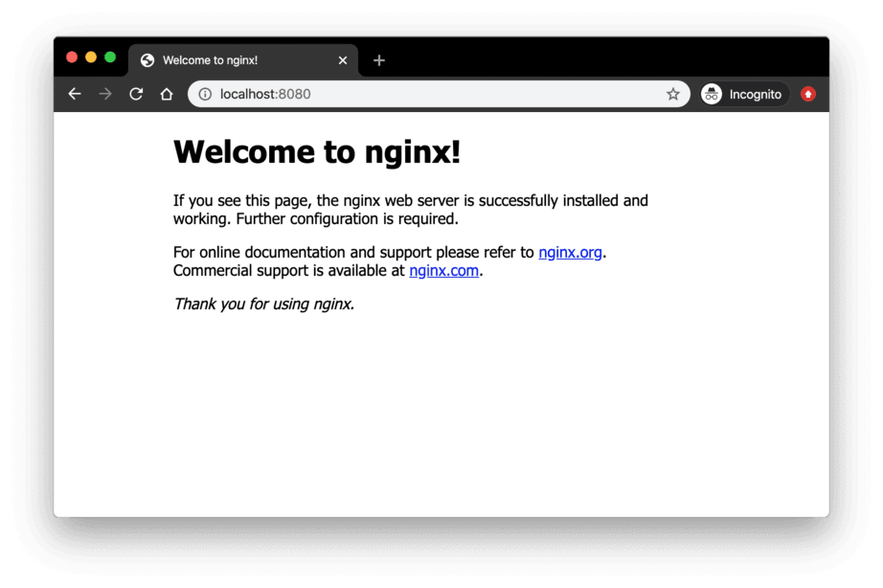Toggle the green zoom traffic light
The width and height of the screenshot is (883, 588).
point(110,57)
